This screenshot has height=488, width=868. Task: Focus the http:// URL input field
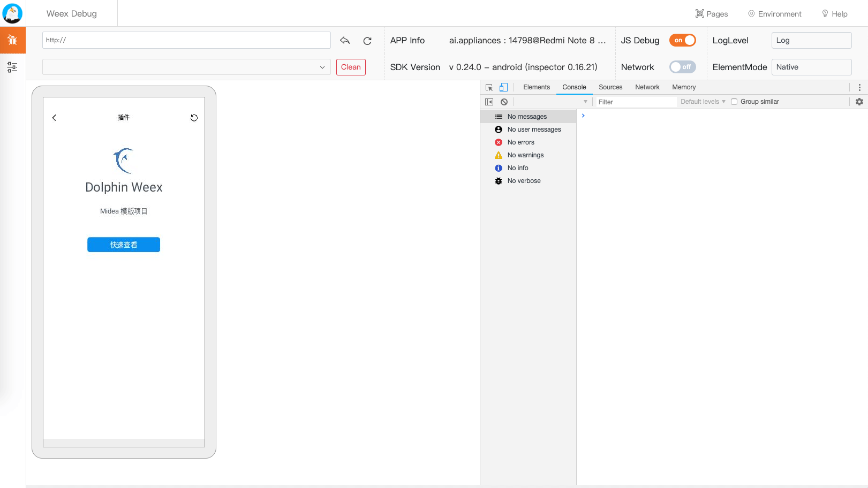186,40
